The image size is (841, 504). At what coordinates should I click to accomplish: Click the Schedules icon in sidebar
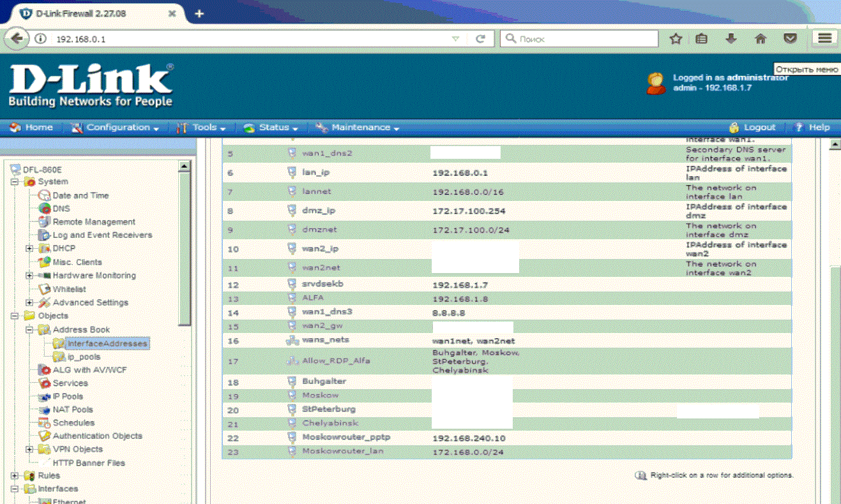(x=45, y=423)
